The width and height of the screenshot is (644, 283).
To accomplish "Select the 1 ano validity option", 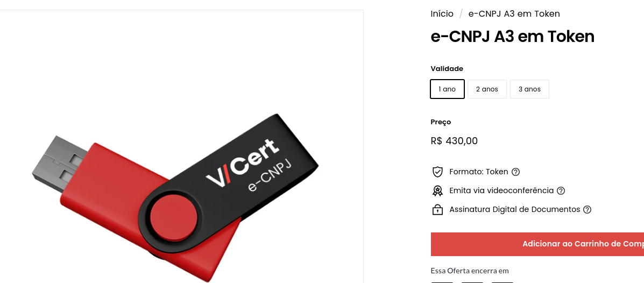I will 447,89.
